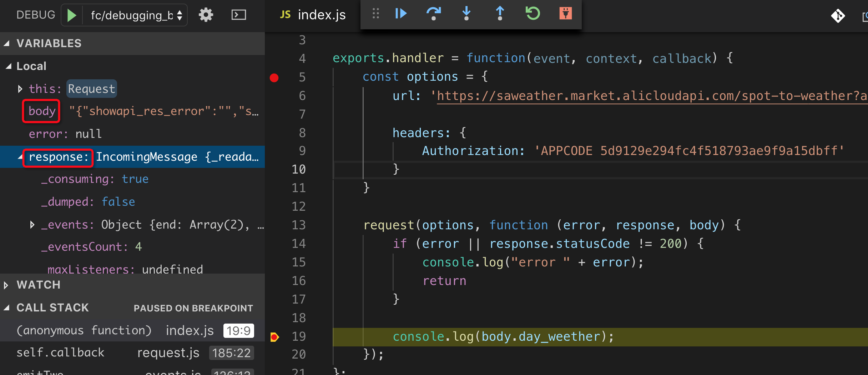
Task: Collapse the CALL STACK section
Action: [6, 307]
